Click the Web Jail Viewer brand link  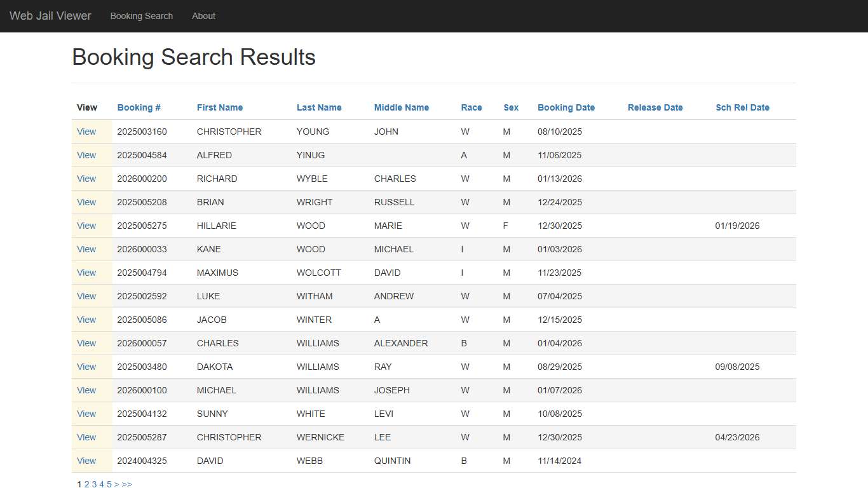[50, 16]
